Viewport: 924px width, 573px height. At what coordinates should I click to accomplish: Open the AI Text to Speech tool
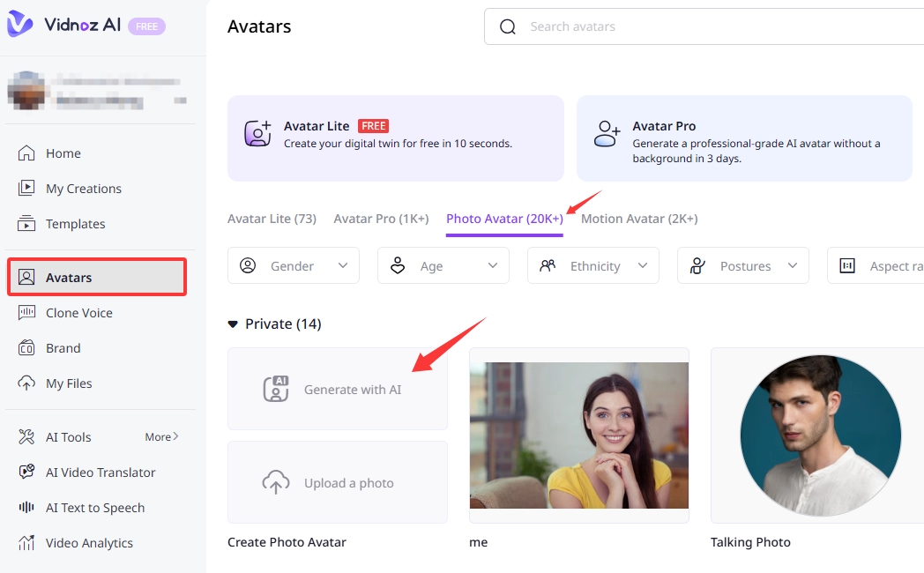(x=94, y=508)
